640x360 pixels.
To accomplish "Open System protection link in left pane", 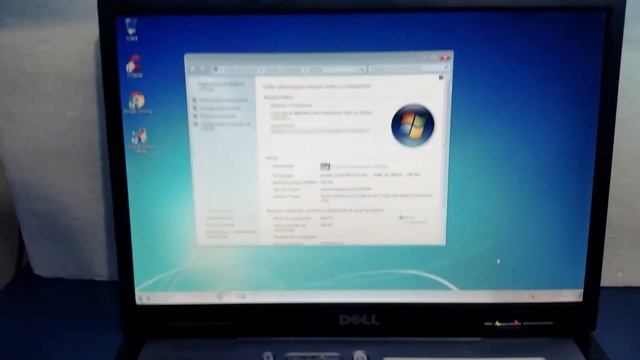I will point(218,116).
